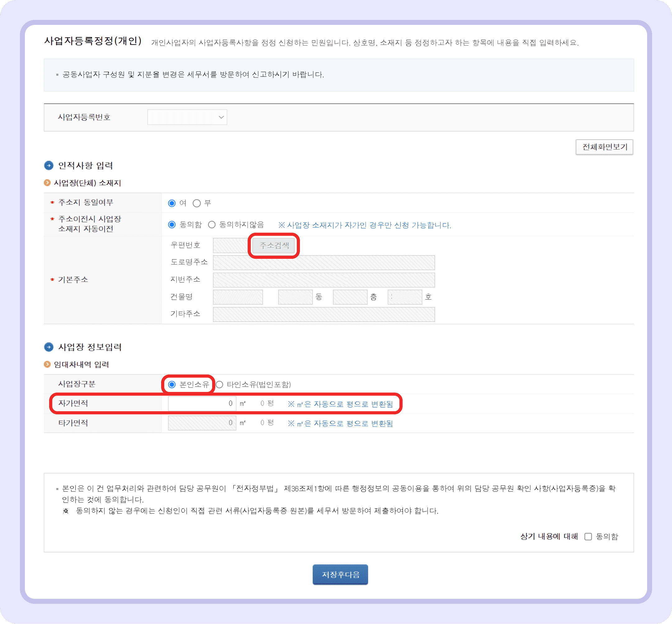Image resolution: width=672 pixels, height=624 pixels.
Task: Click the 도로명주소 input field
Action: click(323, 262)
